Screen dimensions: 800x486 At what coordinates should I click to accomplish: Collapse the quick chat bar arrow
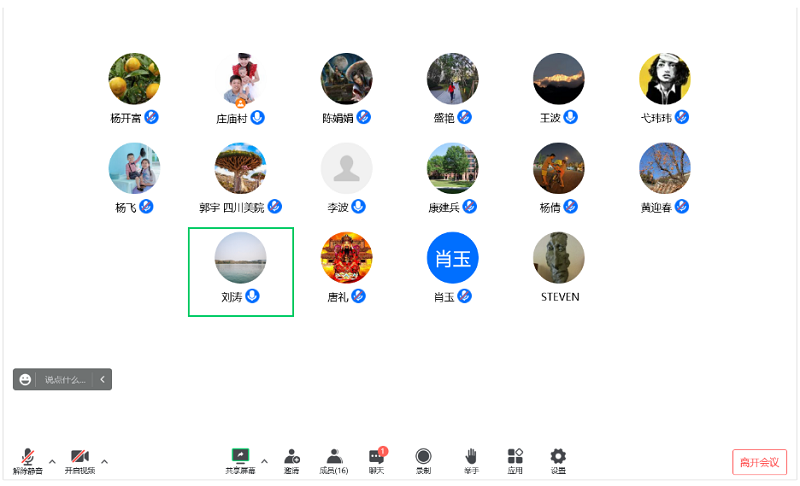(x=103, y=379)
